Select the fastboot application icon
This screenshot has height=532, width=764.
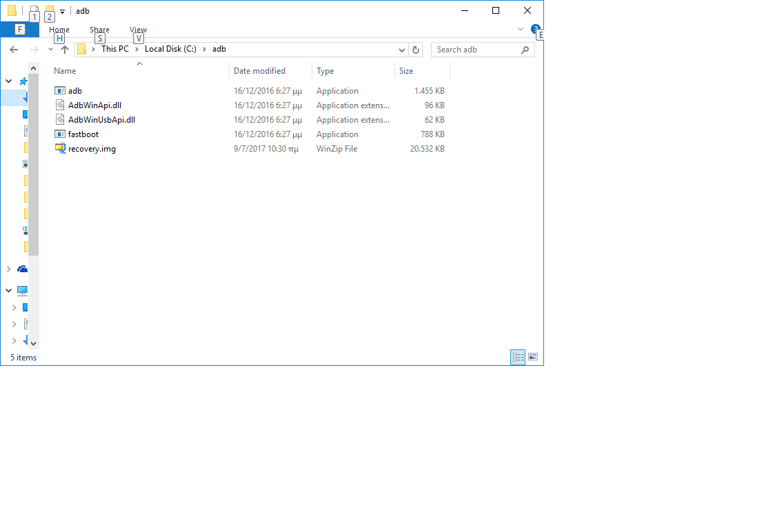coord(60,134)
